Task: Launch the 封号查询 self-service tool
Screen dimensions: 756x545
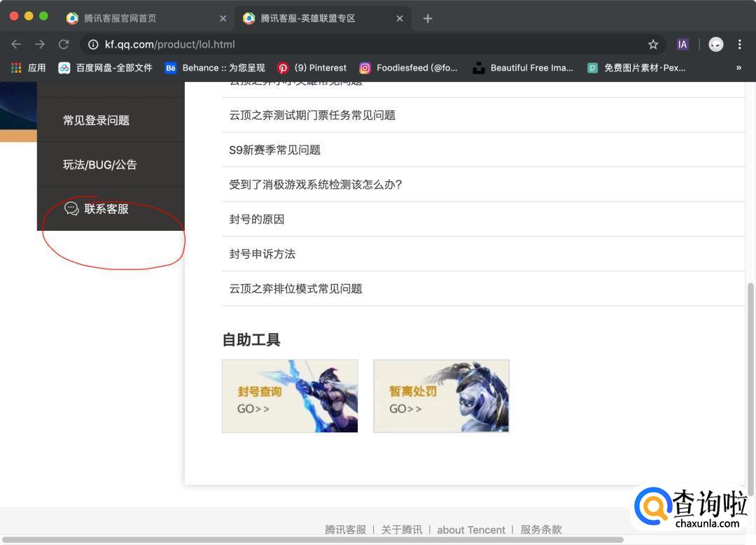Action: point(290,396)
